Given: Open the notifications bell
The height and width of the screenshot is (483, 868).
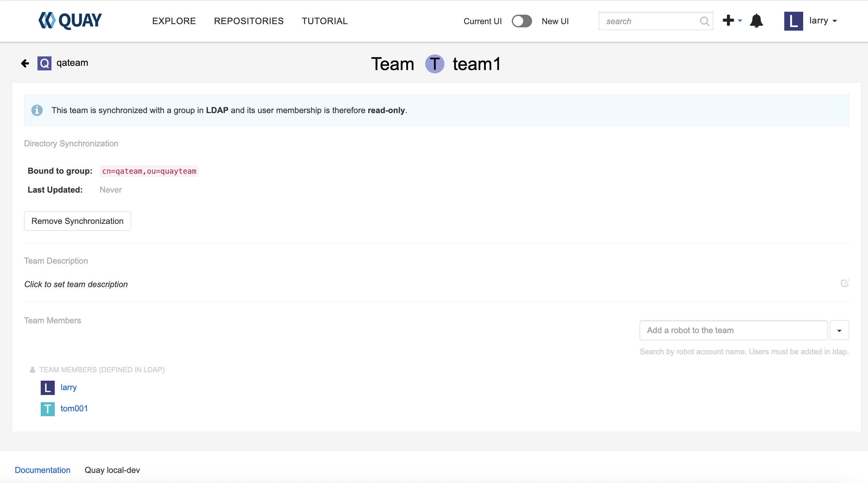Looking at the screenshot, I should pos(756,21).
